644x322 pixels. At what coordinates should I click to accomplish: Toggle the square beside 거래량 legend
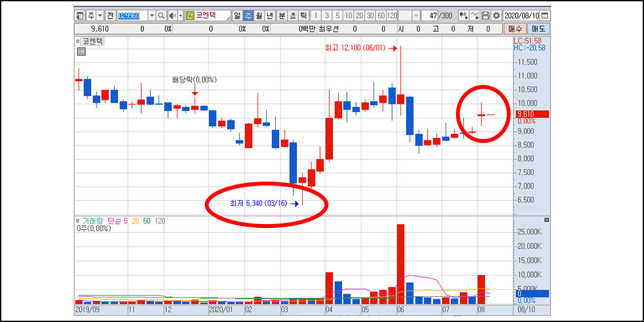pyautogui.click(x=78, y=220)
